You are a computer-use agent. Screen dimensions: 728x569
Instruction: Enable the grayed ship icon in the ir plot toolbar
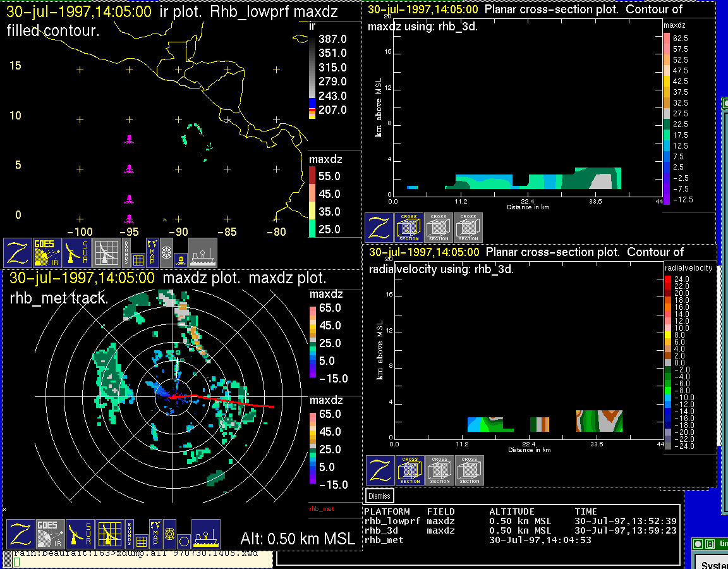[x=203, y=253]
